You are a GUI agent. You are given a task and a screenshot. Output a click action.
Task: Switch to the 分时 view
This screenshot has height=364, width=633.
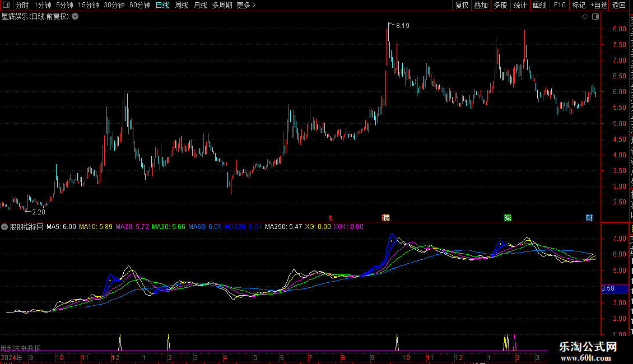coord(22,5)
